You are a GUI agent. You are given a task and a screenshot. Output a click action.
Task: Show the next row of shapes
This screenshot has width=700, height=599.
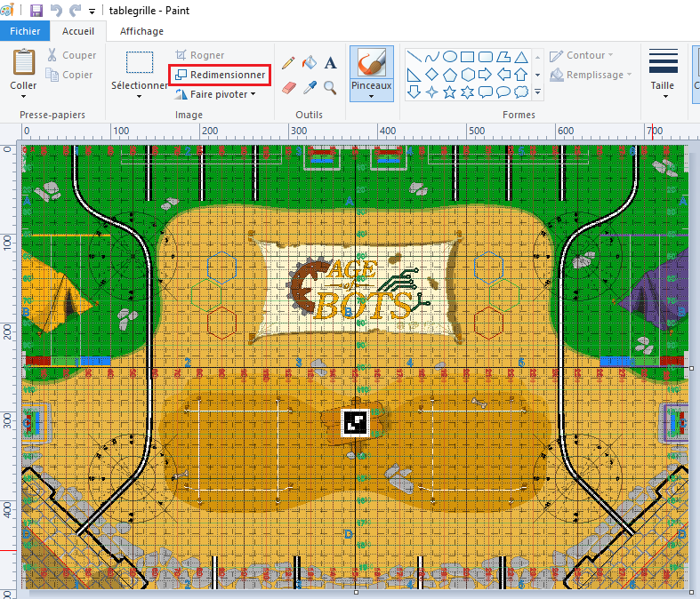click(x=538, y=75)
